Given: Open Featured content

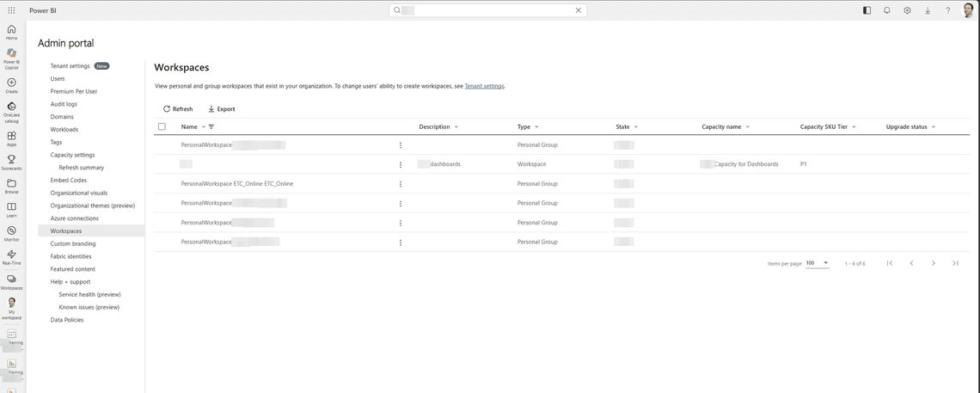Looking at the screenshot, I should pos(72,269).
